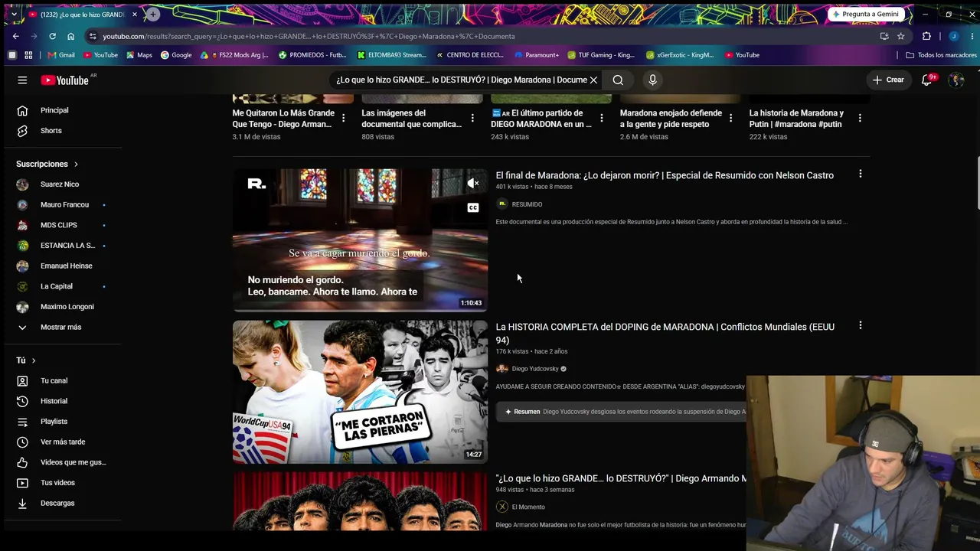Toggle mute on the Resumido preview thumbnail

pos(473,184)
